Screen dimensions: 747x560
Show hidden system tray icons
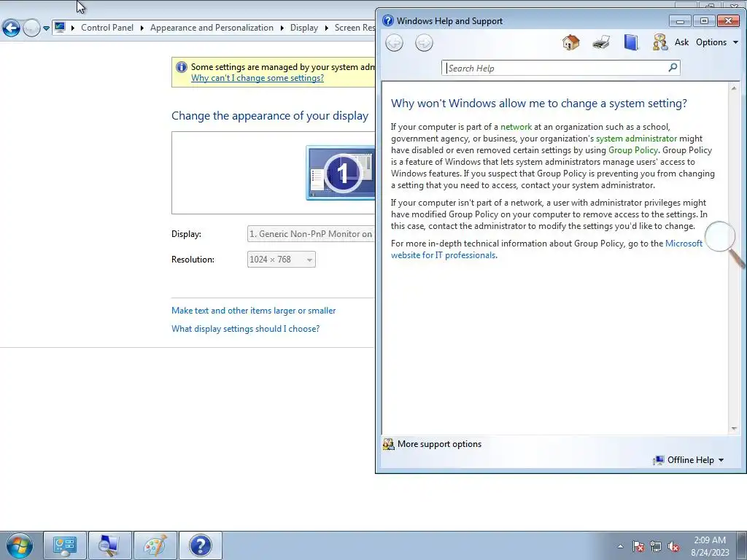[x=620, y=546]
